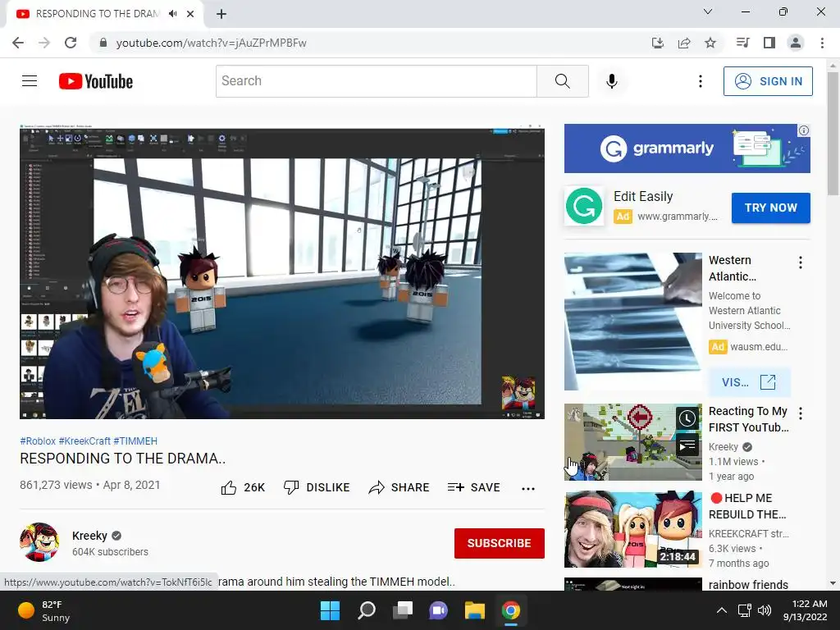This screenshot has height=630, width=840.
Task: Click the VIS... visit site ad button
Action: pos(749,382)
